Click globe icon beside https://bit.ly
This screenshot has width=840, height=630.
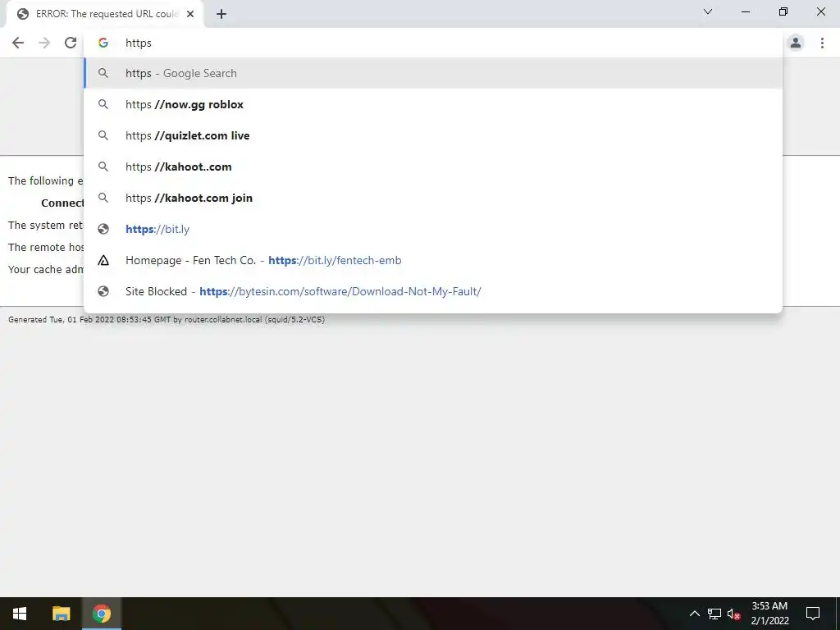(x=103, y=229)
